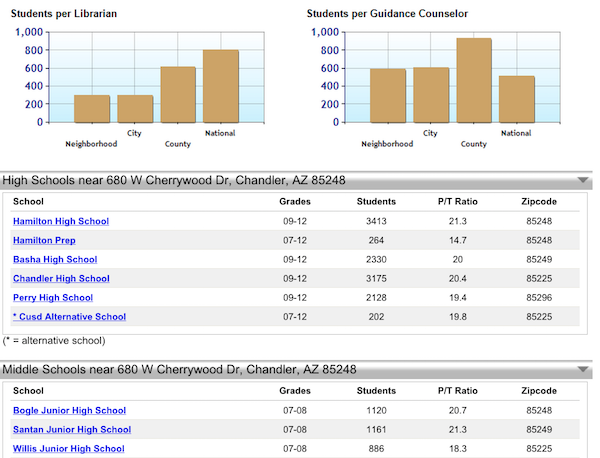This screenshot has width=600, height=458.
Task: Click Neighborhood bar in Students per Librarian chart
Action: click(x=92, y=109)
